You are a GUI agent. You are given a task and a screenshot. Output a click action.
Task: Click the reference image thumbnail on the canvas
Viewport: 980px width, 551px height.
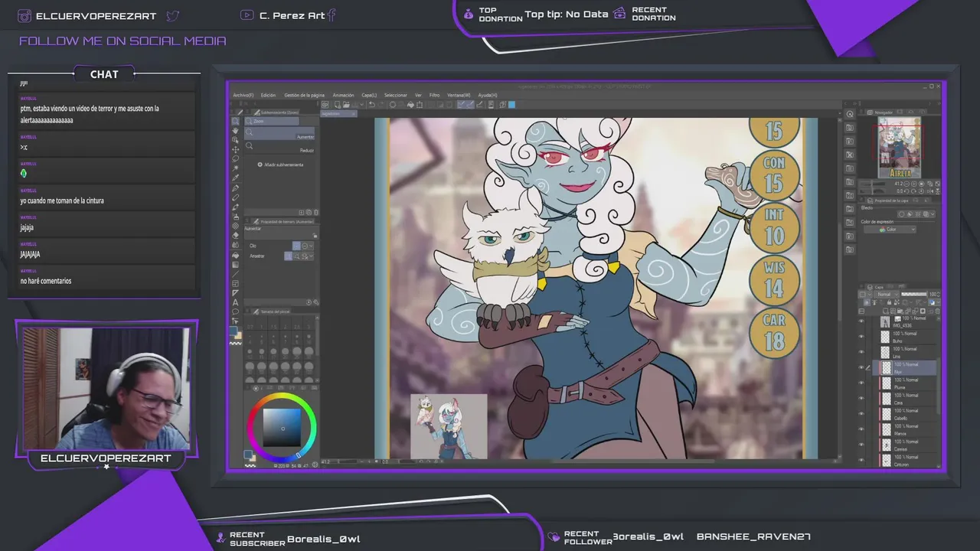tap(449, 426)
